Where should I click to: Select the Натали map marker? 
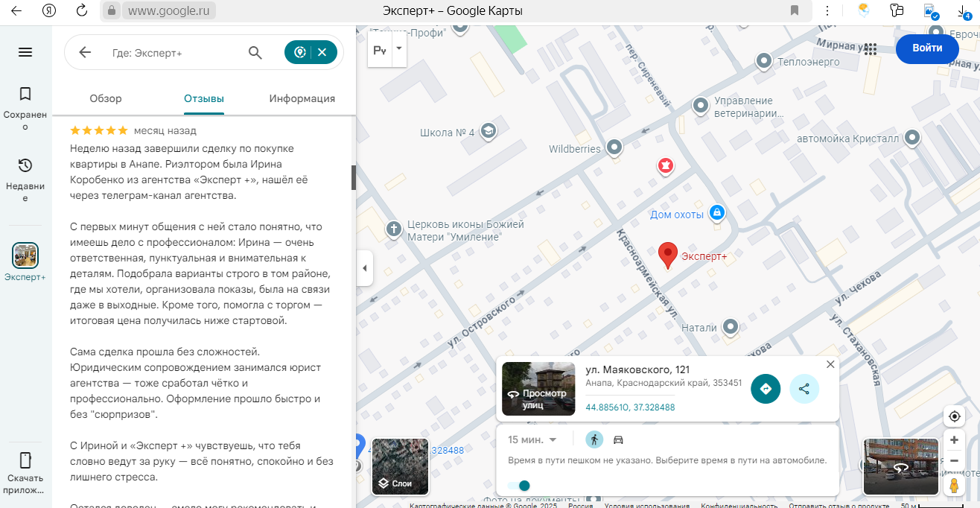(x=731, y=326)
